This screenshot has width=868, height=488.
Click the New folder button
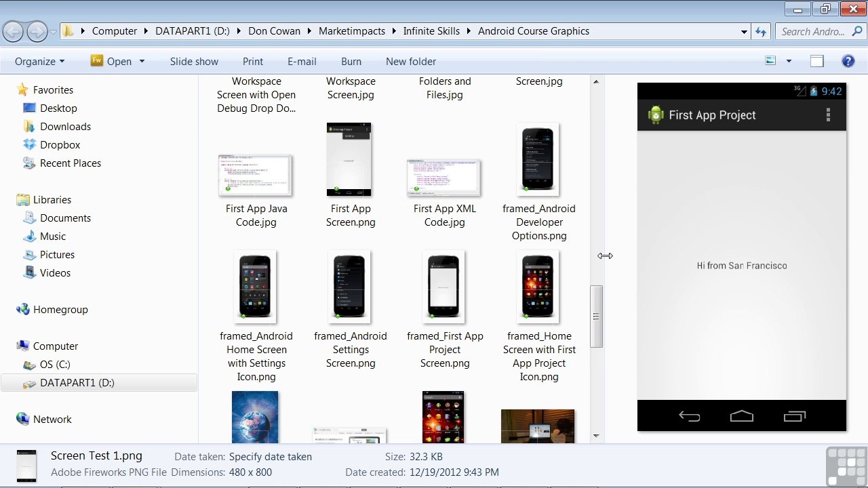point(411,61)
